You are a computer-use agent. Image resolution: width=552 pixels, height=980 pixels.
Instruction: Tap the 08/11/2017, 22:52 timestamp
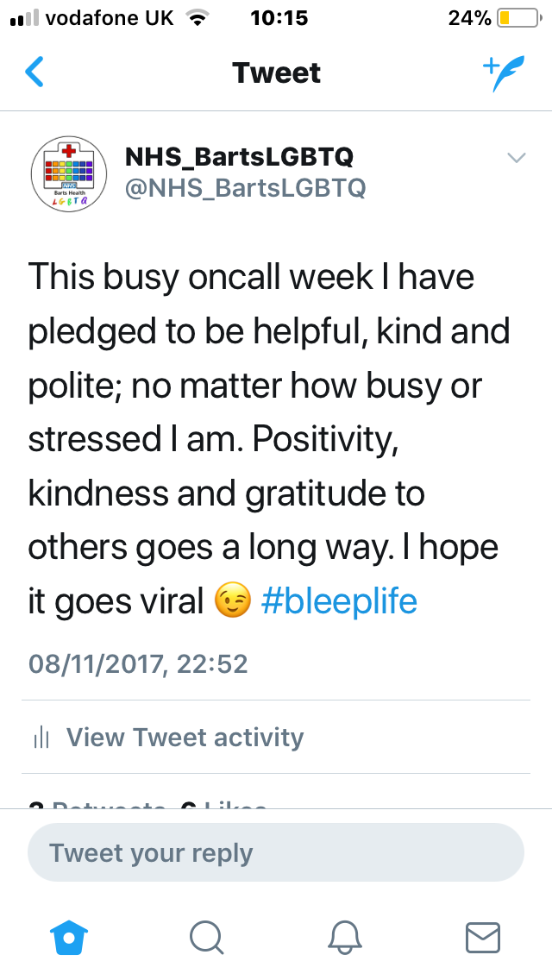(137, 663)
